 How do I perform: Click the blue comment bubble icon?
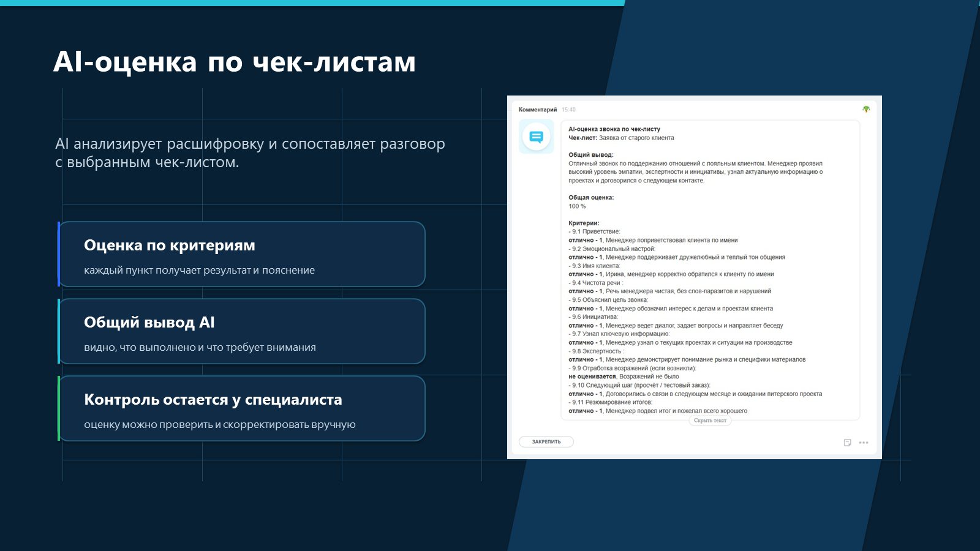point(536,137)
